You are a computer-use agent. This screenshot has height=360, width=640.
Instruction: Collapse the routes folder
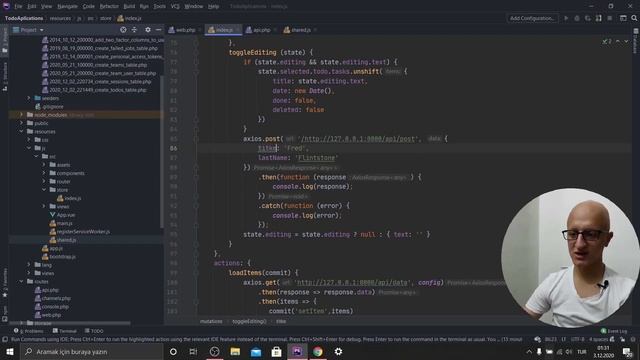21,281
